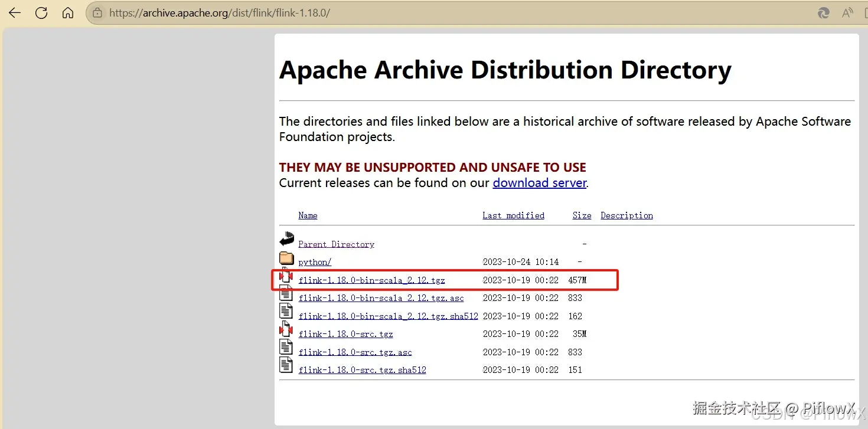Click the 151 size value
The height and width of the screenshot is (429, 868).
pos(575,370)
